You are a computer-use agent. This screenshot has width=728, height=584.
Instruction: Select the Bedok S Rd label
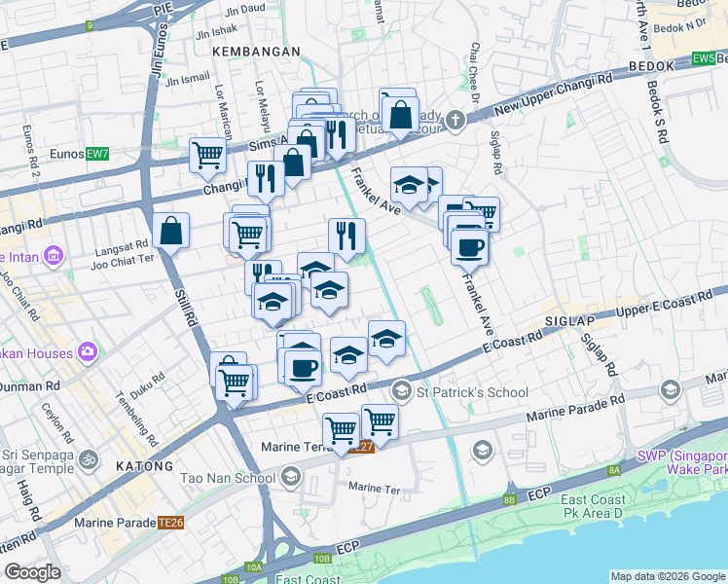pyautogui.click(x=658, y=112)
